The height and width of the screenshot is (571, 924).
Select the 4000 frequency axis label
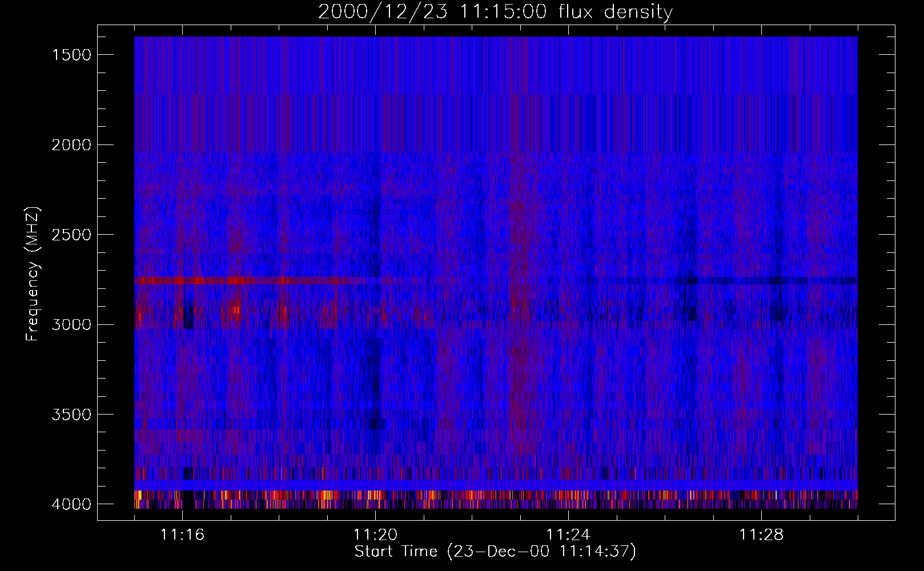71,504
